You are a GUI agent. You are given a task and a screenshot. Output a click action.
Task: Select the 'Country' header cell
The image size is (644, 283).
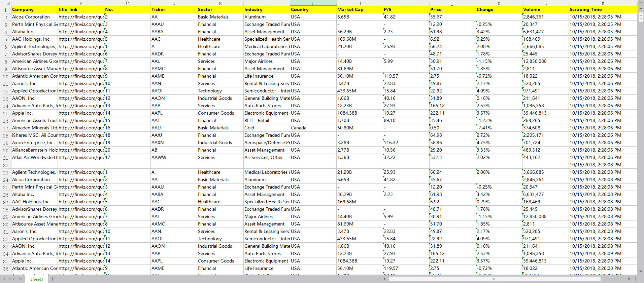[313, 10]
